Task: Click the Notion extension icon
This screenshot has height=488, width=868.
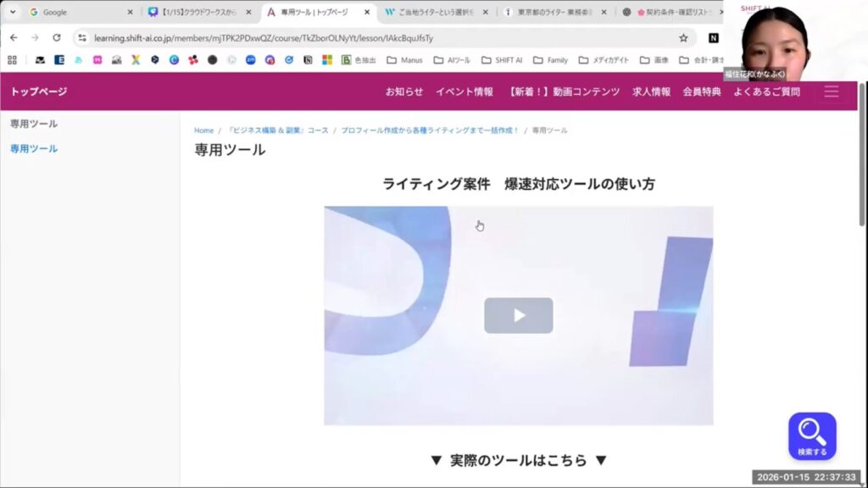Action: coord(714,38)
